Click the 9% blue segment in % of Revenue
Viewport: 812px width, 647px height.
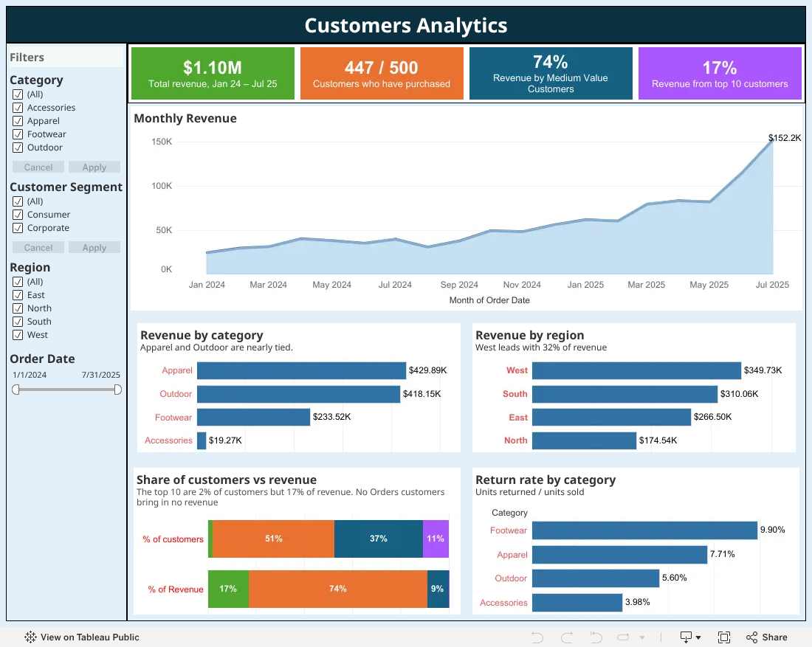point(438,589)
